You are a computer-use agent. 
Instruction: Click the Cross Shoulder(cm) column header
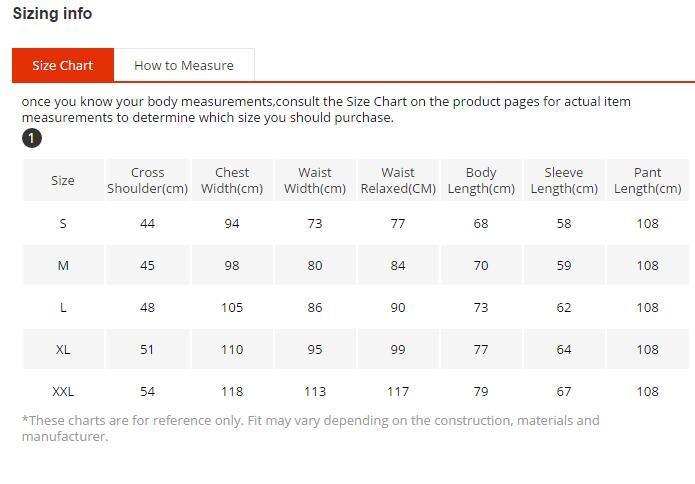coord(147,180)
